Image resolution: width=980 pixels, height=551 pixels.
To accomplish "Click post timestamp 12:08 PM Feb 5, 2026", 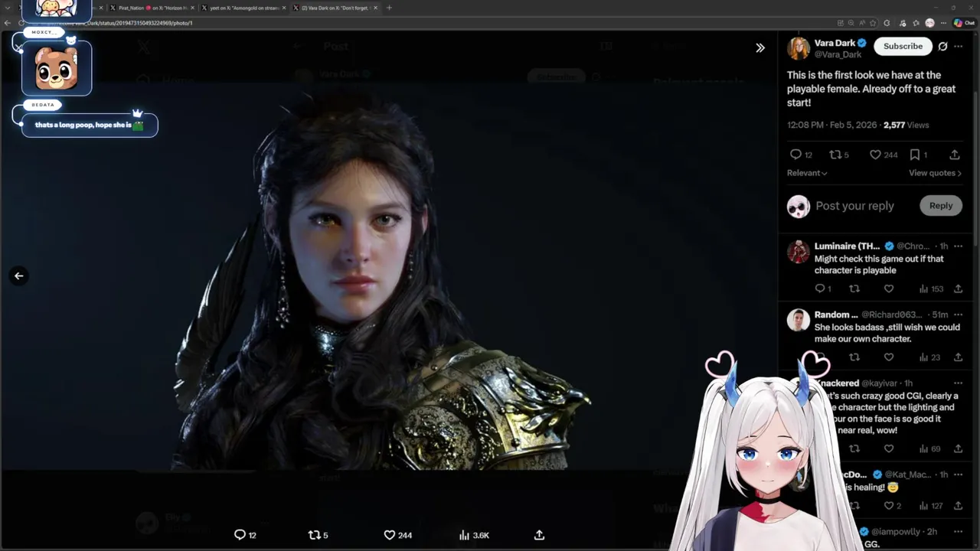I will (832, 125).
